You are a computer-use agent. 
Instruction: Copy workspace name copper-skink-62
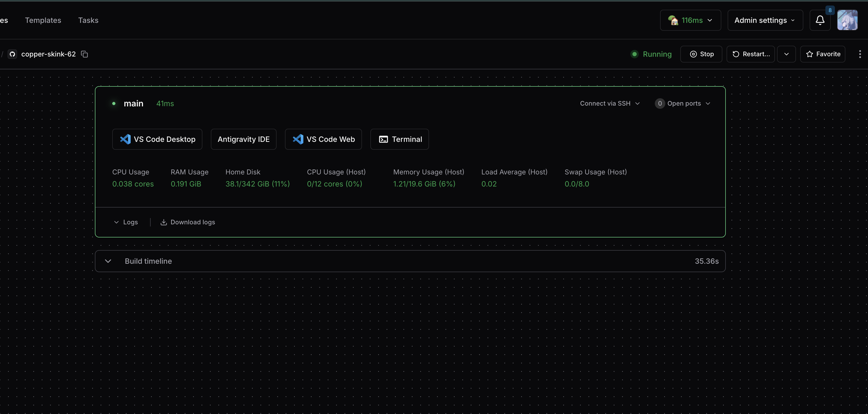click(85, 54)
